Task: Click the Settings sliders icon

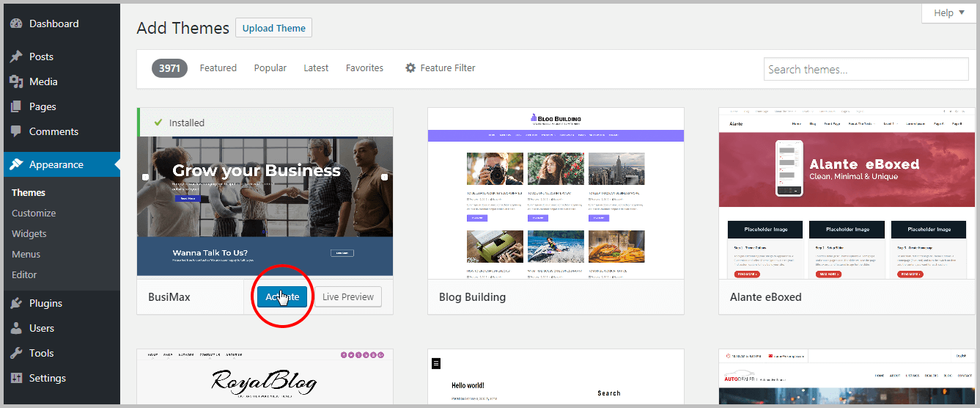Action: (16, 378)
